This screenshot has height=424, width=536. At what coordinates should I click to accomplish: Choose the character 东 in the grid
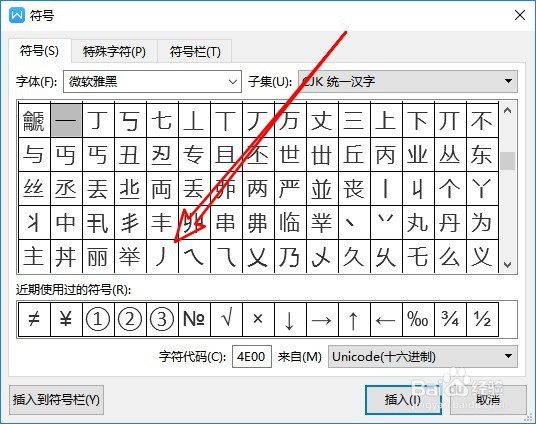coord(483,155)
